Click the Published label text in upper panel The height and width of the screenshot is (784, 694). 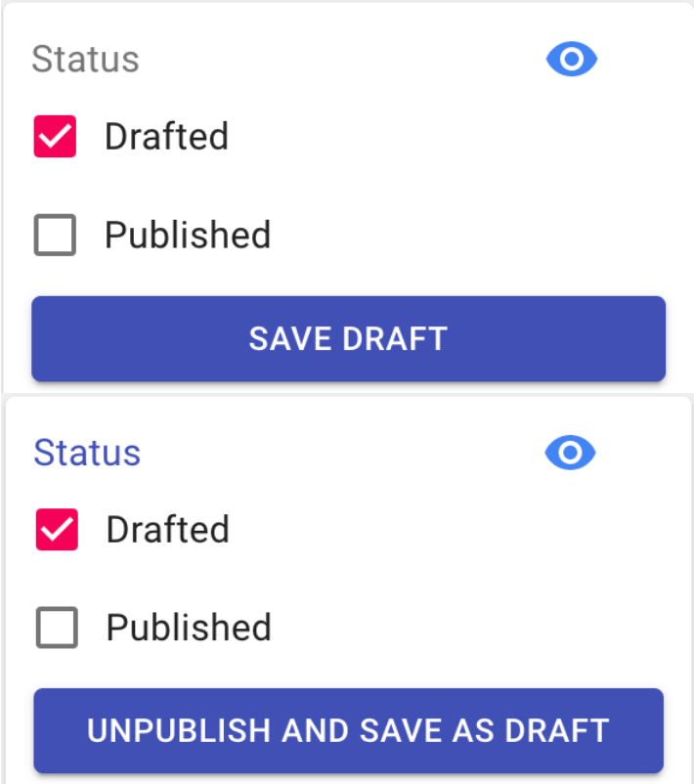(188, 236)
